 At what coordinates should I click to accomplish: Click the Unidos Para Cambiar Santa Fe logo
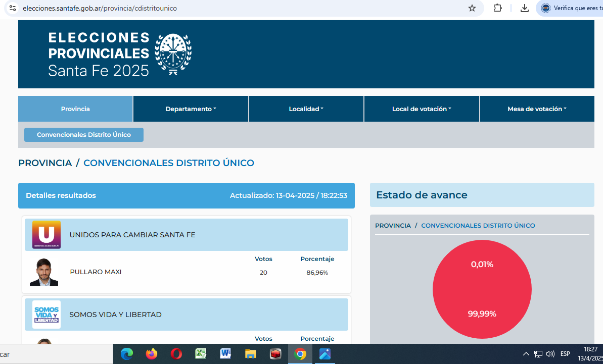[47, 235]
